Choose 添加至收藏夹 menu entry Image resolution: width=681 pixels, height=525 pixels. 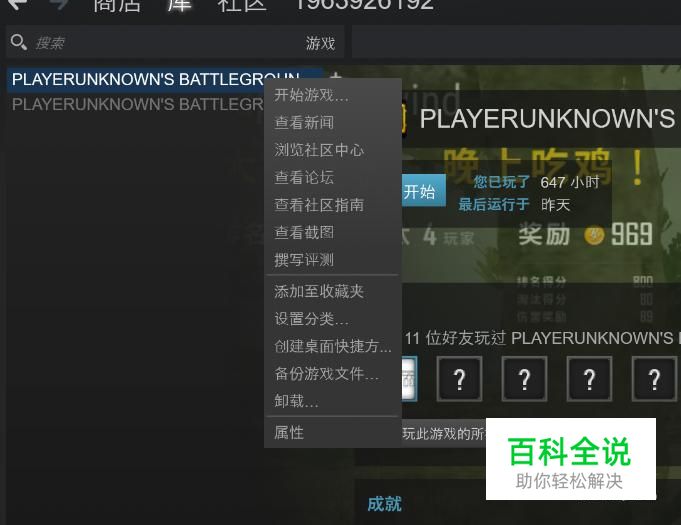click(x=332, y=291)
